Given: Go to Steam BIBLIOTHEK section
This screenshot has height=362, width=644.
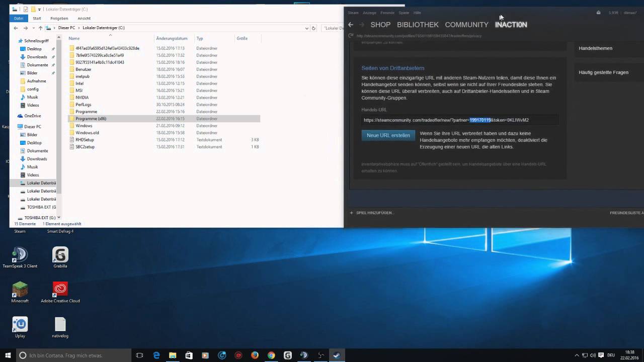Looking at the screenshot, I should pos(418,25).
